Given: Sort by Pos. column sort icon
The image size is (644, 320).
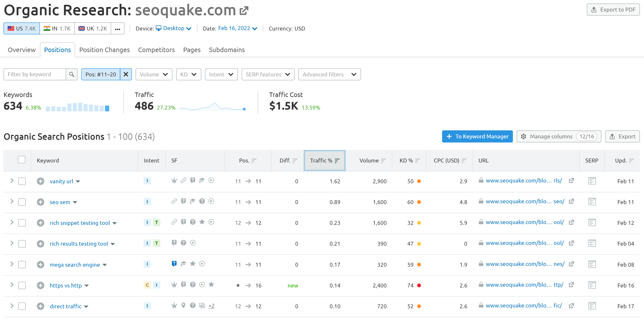Looking at the screenshot, I should (x=254, y=161).
